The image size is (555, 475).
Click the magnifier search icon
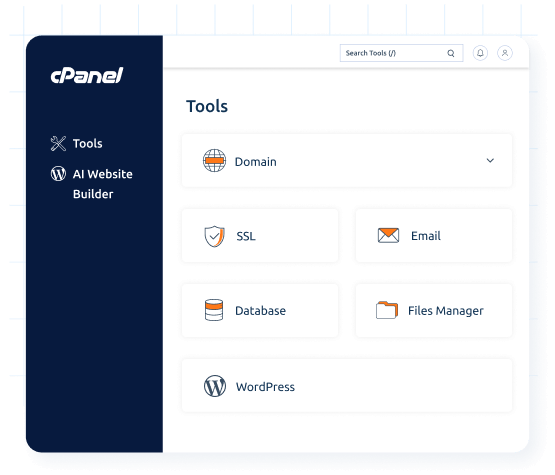pyautogui.click(x=451, y=53)
